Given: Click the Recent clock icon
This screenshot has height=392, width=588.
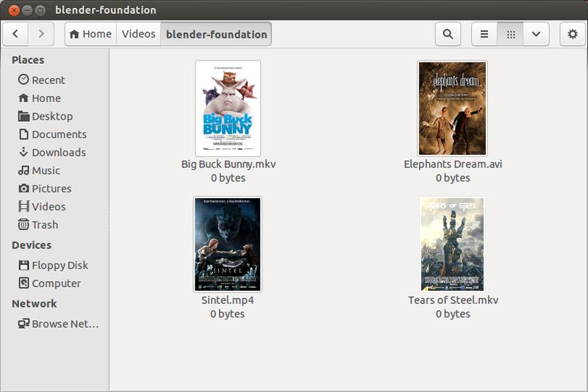Looking at the screenshot, I should coord(24,79).
